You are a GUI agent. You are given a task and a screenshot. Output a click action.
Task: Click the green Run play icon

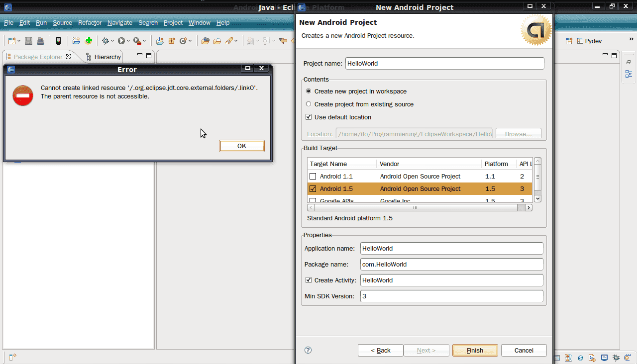121,41
